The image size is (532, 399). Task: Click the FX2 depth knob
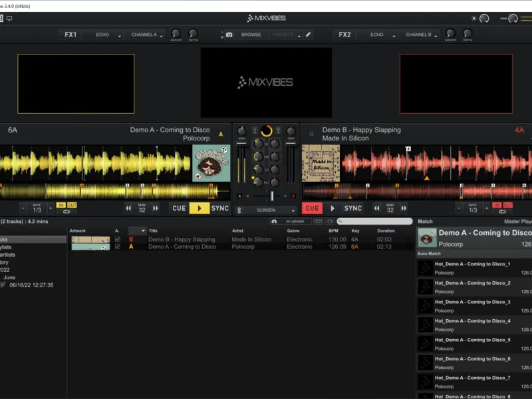pyautogui.click(x=467, y=33)
